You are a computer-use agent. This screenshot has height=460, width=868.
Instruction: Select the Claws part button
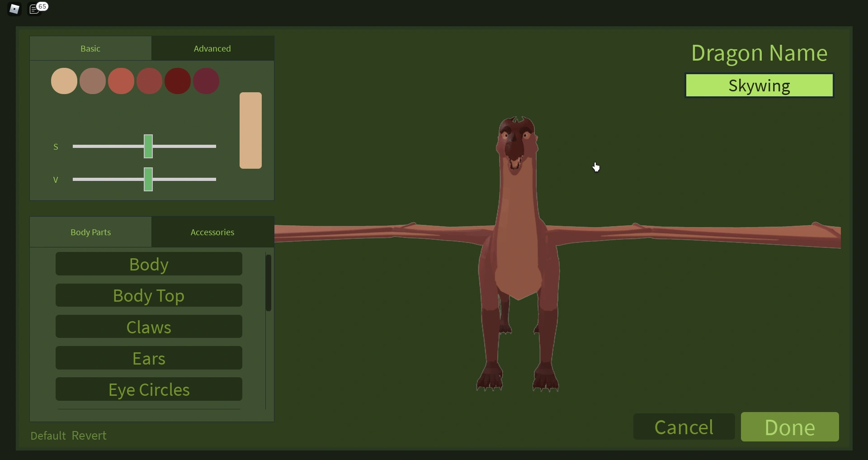click(x=149, y=327)
